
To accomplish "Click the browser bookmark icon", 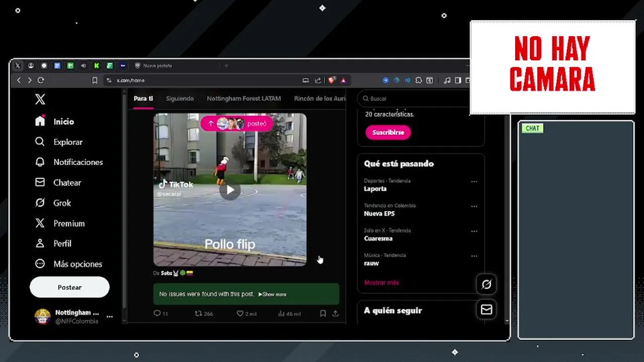I will coord(95,80).
